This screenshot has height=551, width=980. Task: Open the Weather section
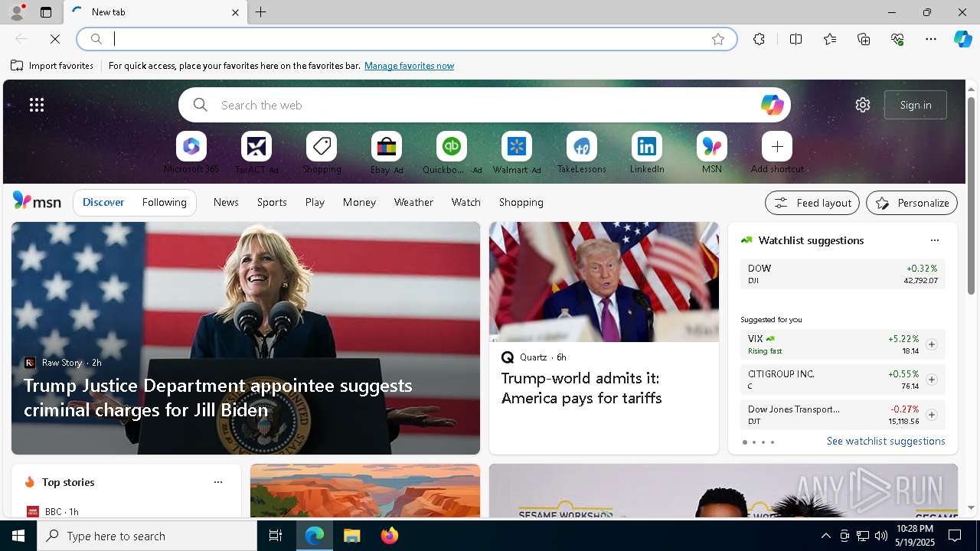click(413, 202)
